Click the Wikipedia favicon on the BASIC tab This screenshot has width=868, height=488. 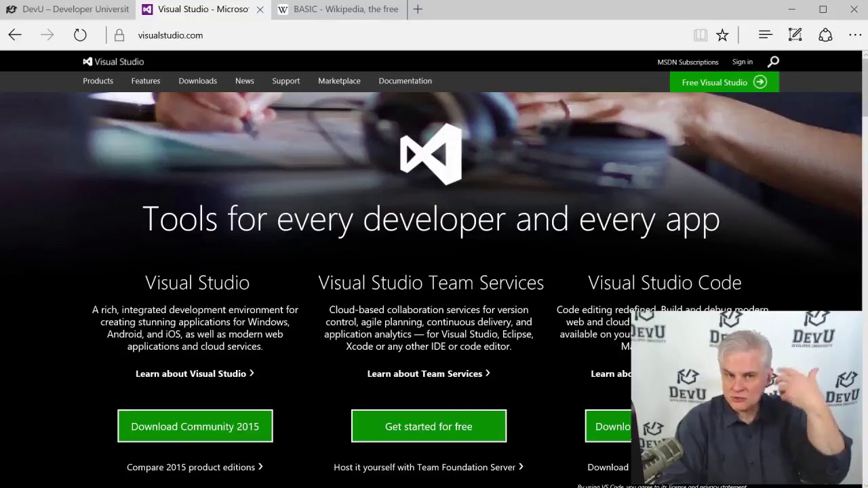[283, 9]
